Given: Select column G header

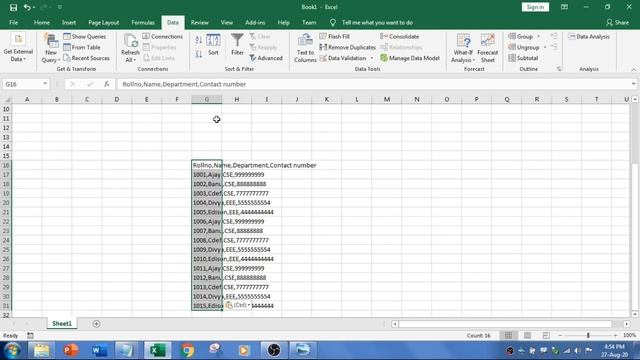Looking at the screenshot, I should point(207,99).
